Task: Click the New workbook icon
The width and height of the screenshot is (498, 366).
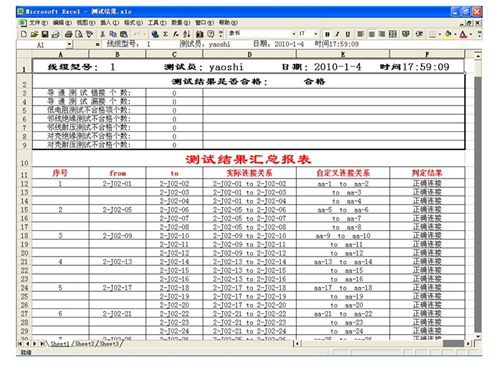Action: [x=24, y=34]
